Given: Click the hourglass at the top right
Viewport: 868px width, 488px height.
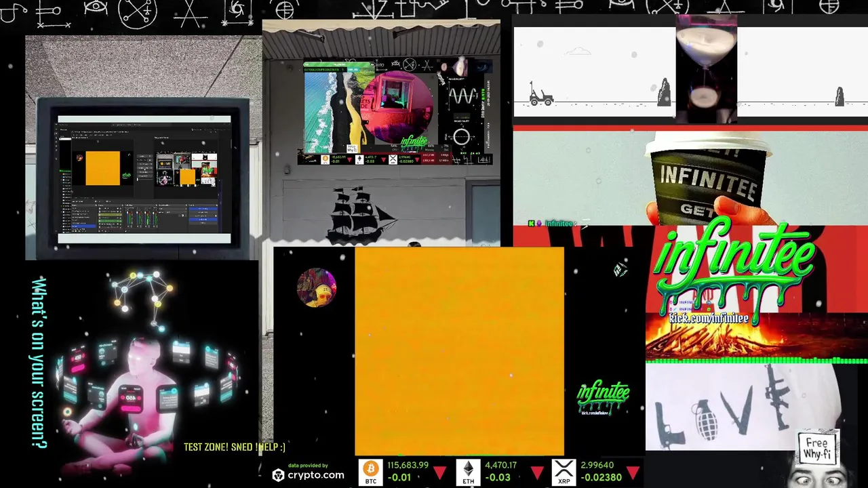Looking at the screenshot, I should pyautogui.click(x=706, y=68).
